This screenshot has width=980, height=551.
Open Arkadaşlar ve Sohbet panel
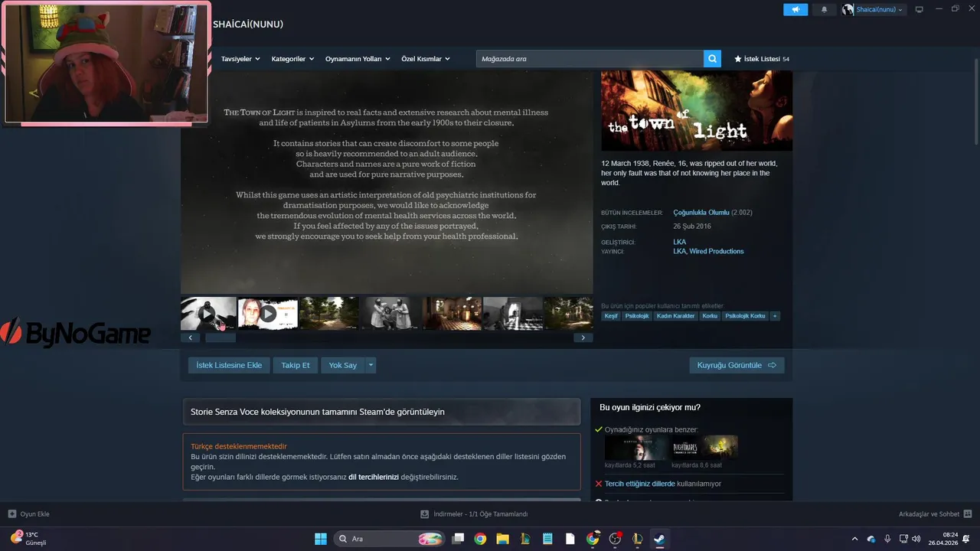(935, 514)
